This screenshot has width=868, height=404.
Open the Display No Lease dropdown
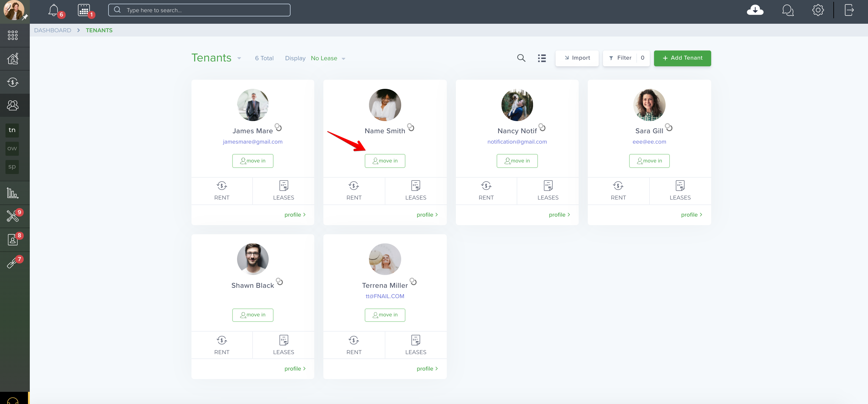tap(328, 58)
